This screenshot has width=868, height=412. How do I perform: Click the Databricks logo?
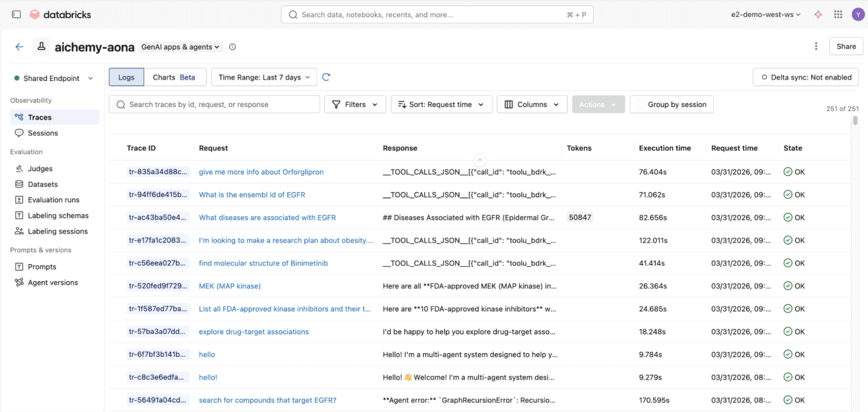(x=60, y=15)
